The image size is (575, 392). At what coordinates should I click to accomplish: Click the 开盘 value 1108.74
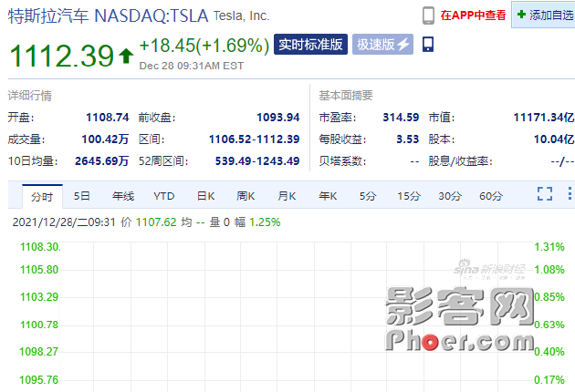point(108,118)
